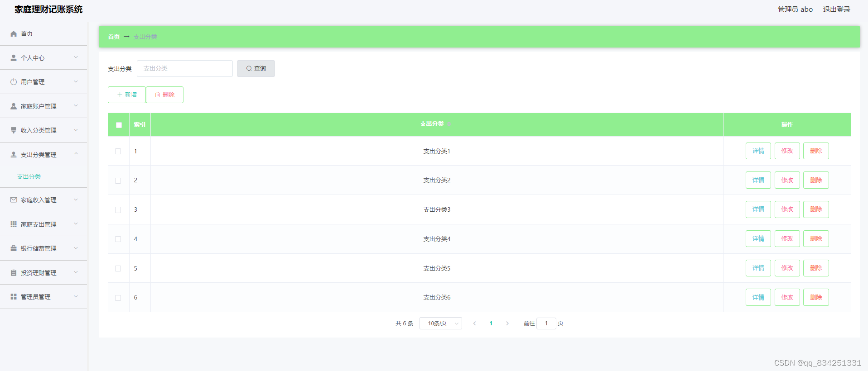Click the clipboard icon for 投资理财管理

tap(14, 273)
